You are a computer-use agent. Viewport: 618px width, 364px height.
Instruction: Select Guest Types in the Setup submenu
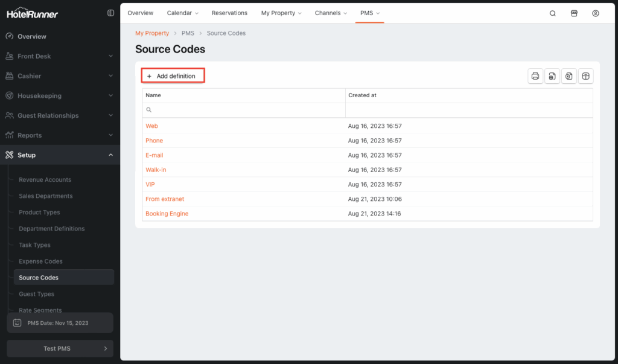point(37,294)
